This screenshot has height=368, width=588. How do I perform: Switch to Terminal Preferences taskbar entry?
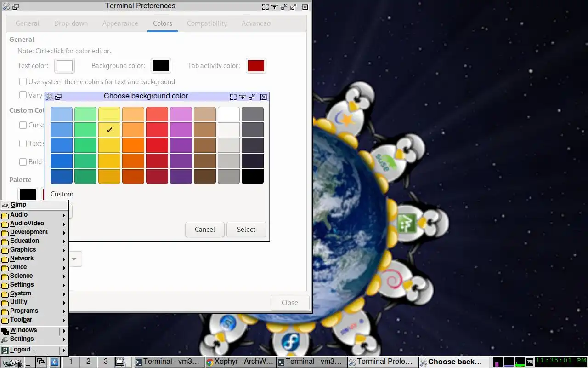point(382,362)
